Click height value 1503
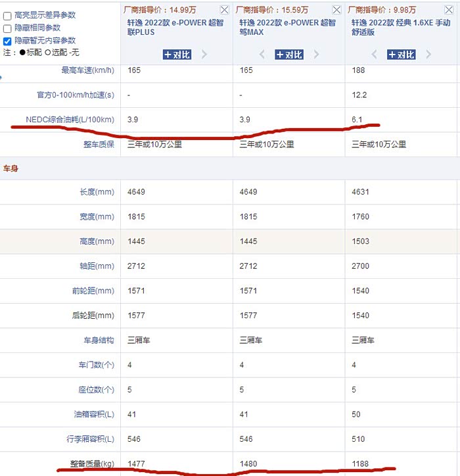Viewport: 460px width, 476px height. click(361, 241)
